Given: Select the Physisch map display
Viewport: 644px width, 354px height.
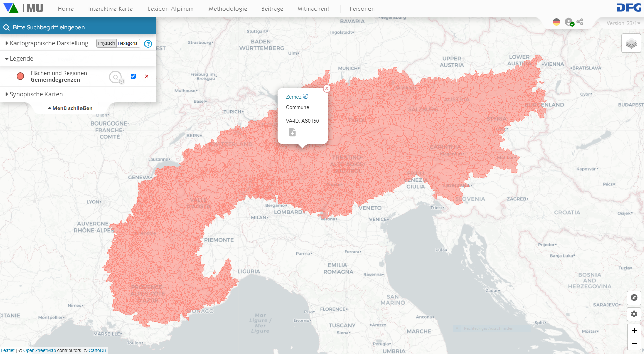Looking at the screenshot, I should 106,43.
